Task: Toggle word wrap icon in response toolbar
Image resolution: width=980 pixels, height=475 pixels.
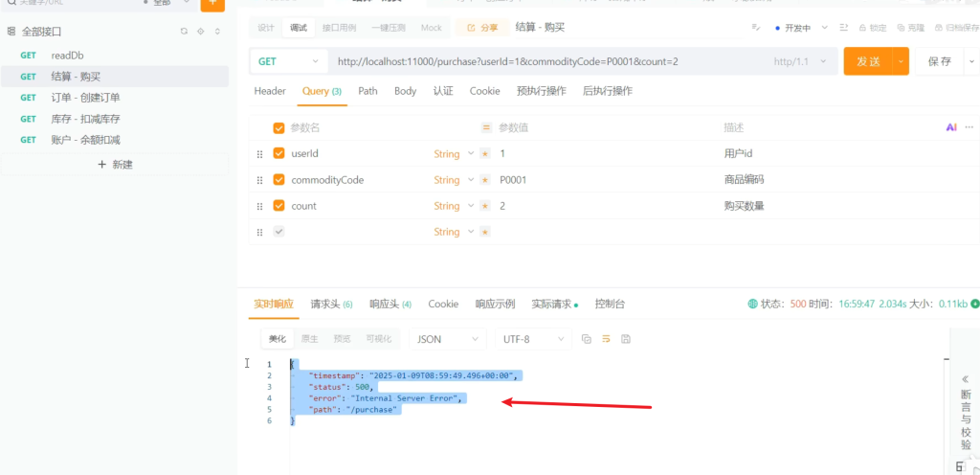Action: [606, 339]
